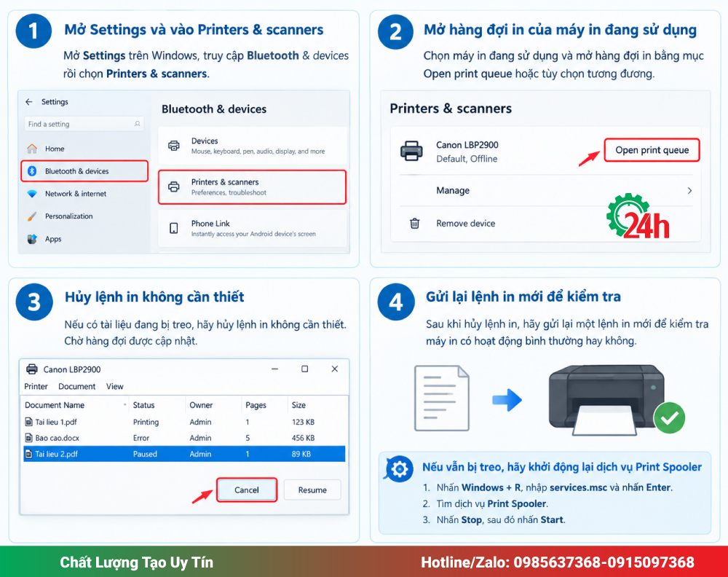Image resolution: width=728 pixels, height=577 pixels.
Task: Click the Pages column header
Action: click(256, 405)
